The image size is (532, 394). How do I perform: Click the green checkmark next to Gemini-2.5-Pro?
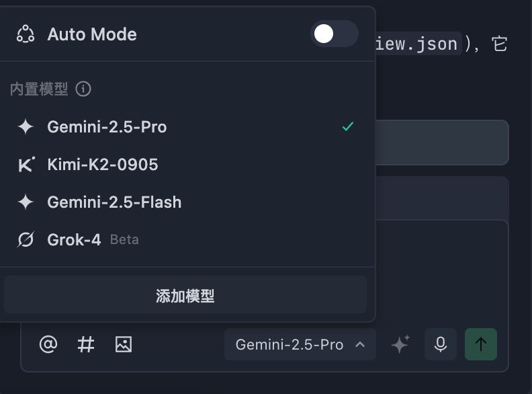348,126
